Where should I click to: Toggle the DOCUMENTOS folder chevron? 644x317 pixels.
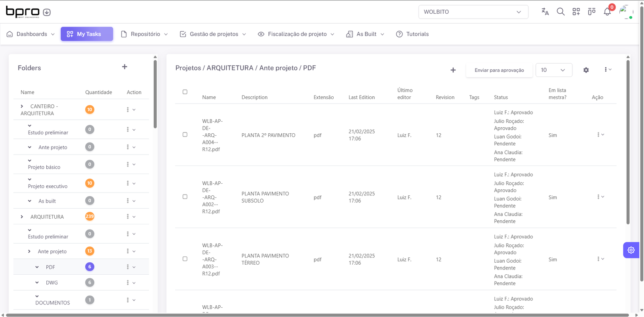[37, 296]
